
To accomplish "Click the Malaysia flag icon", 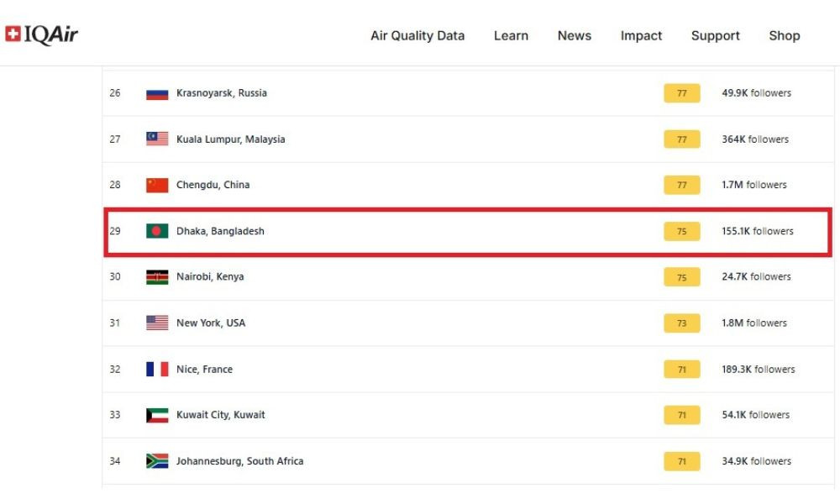I will pos(157,139).
